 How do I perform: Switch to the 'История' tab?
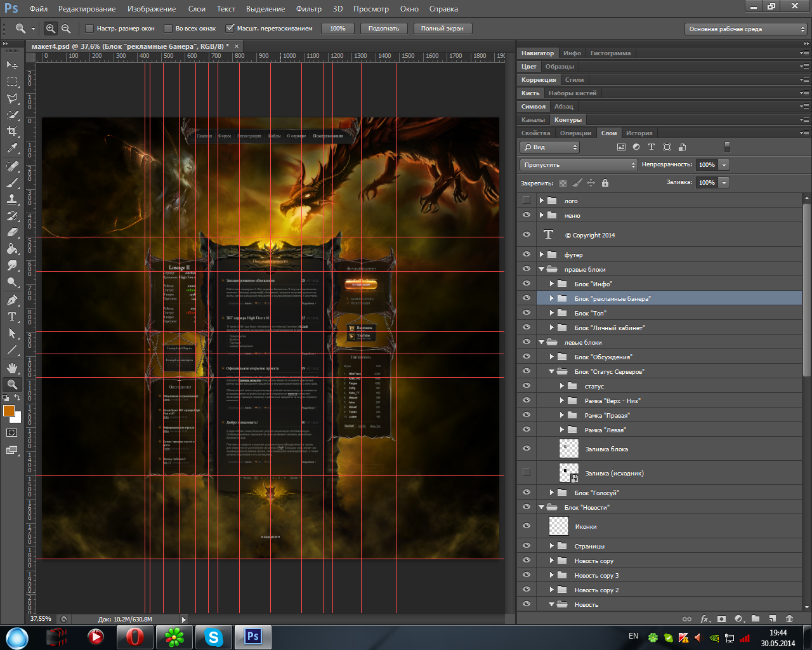(639, 133)
